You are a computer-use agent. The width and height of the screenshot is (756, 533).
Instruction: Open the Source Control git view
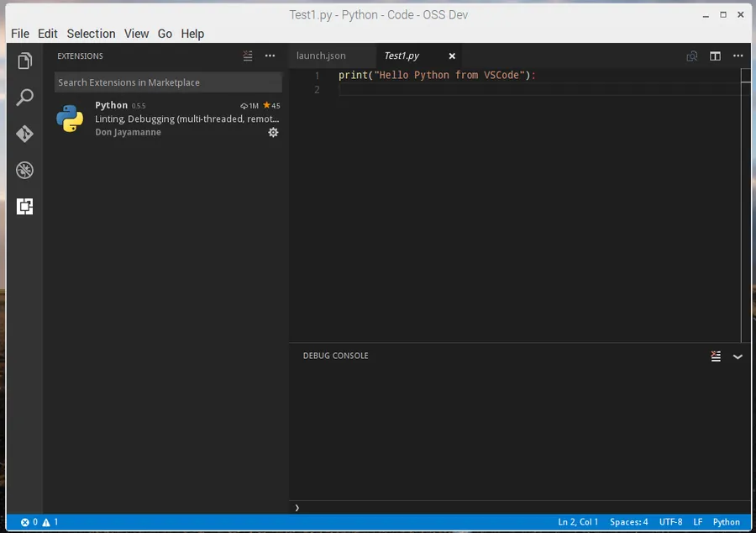[24, 134]
